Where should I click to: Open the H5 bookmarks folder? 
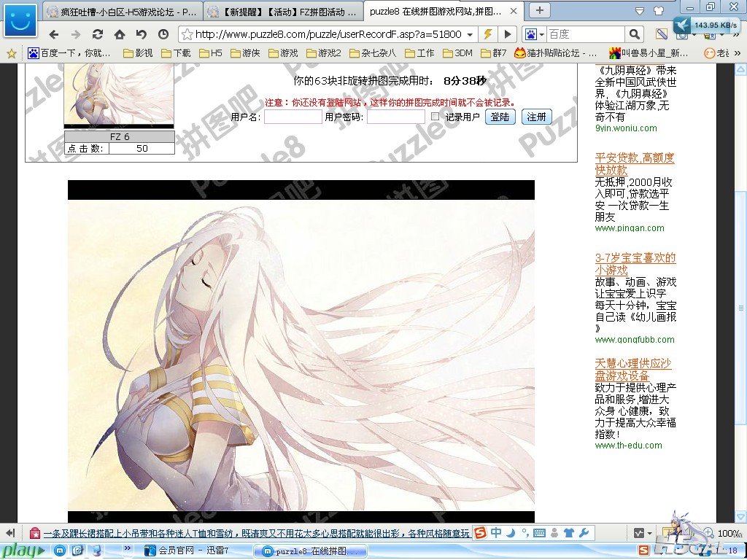(211, 53)
